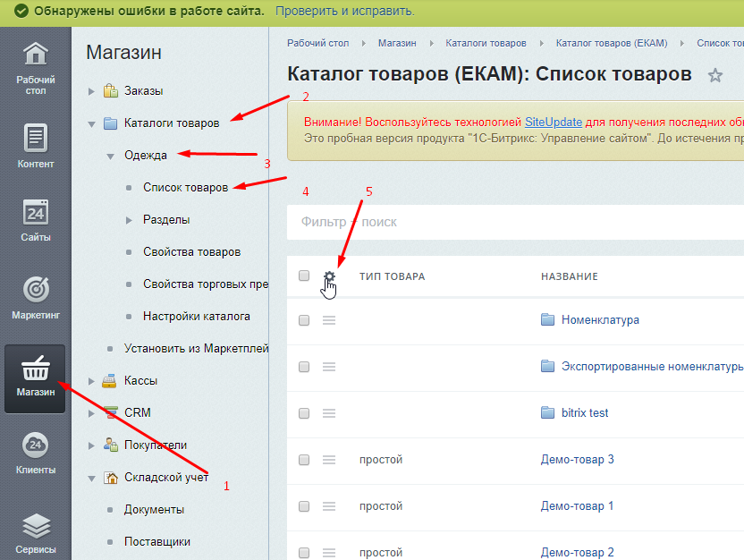Open Документы under Складской учет
744x560 pixels.
click(154, 510)
